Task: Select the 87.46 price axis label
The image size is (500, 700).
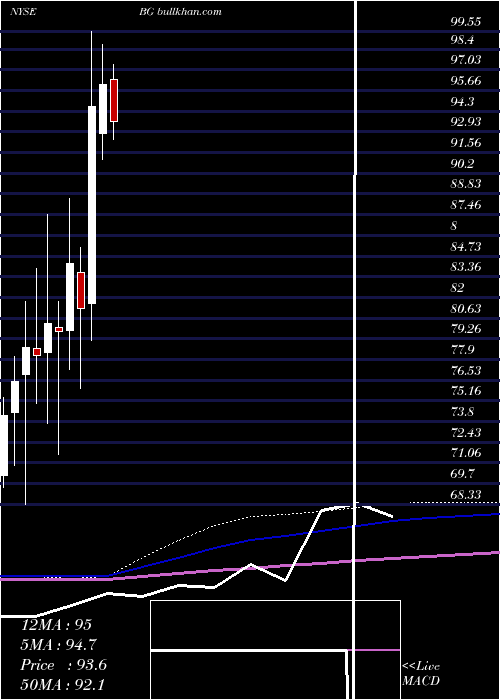Action: pyautogui.click(x=466, y=205)
